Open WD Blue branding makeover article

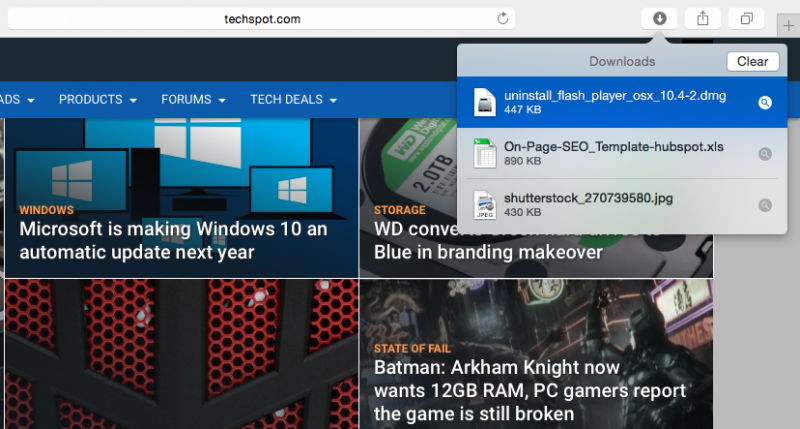point(488,252)
